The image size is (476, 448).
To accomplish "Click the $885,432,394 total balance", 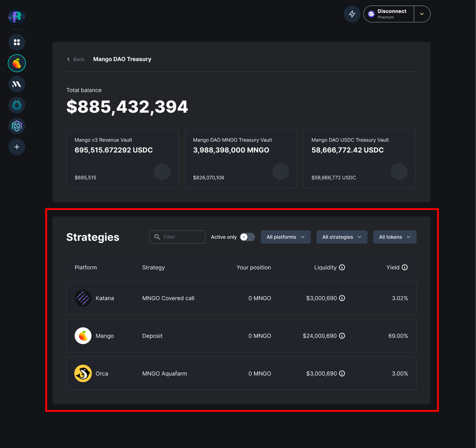I will click(x=127, y=107).
